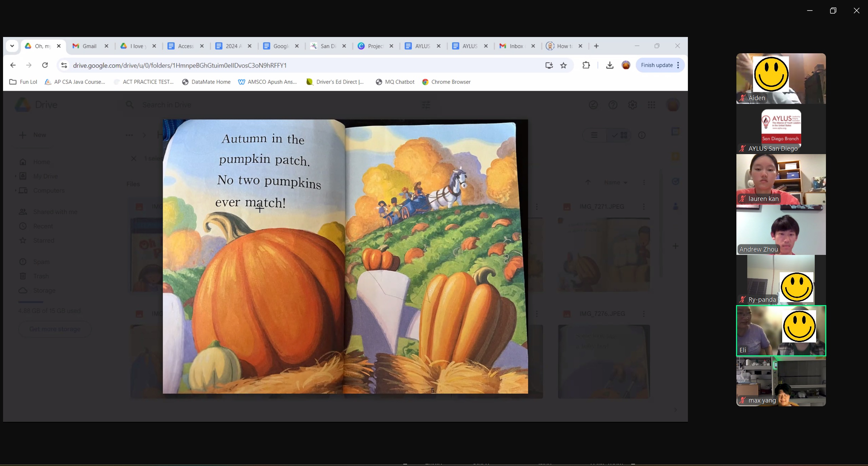
Task: Clear the file selection with X
Action: pos(134,159)
